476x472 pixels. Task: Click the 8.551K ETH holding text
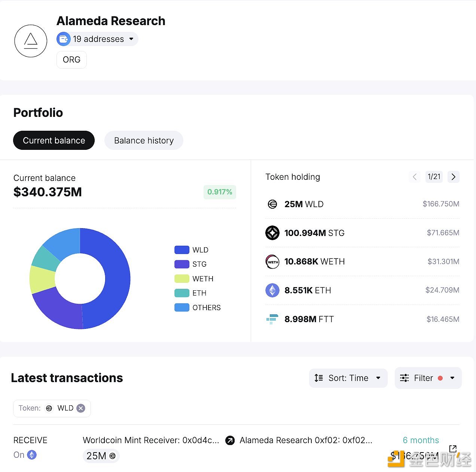pyautogui.click(x=308, y=290)
